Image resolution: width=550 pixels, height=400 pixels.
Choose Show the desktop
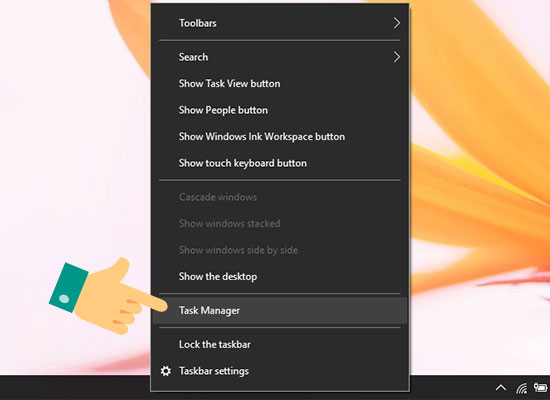pyautogui.click(x=280, y=276)
